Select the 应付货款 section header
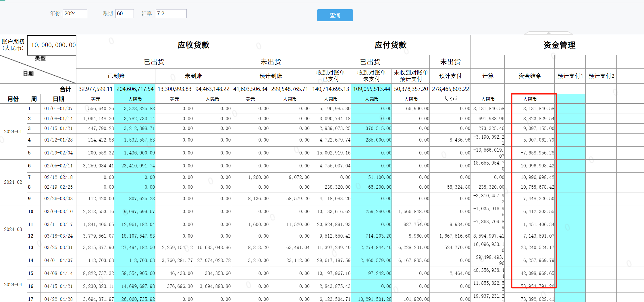The image size is (644, 302). tap(390, 45)
